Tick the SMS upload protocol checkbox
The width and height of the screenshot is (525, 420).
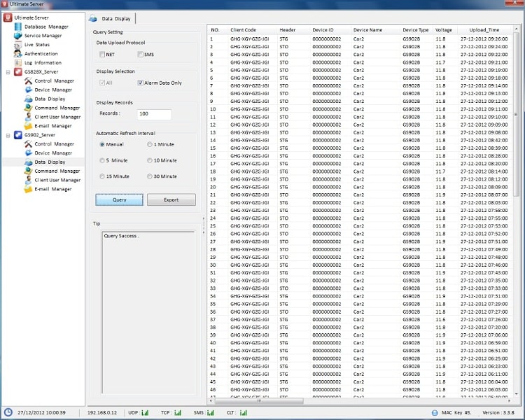(141, 55)
